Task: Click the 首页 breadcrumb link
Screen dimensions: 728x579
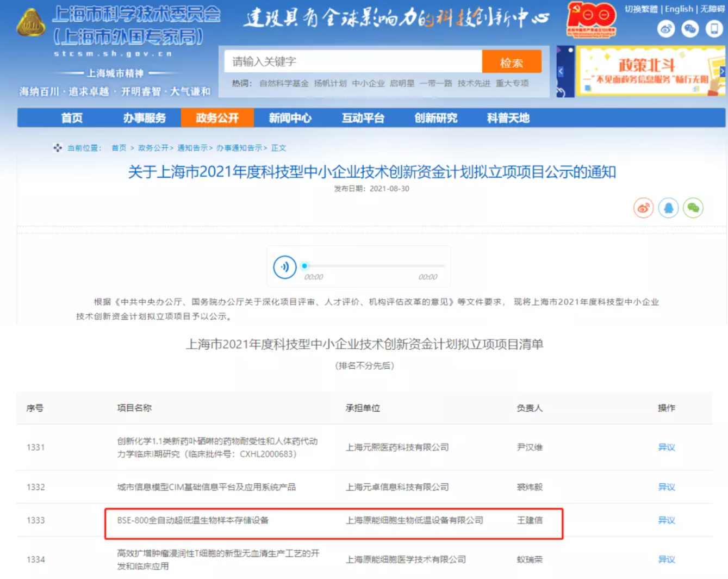Action: (119, 147)
